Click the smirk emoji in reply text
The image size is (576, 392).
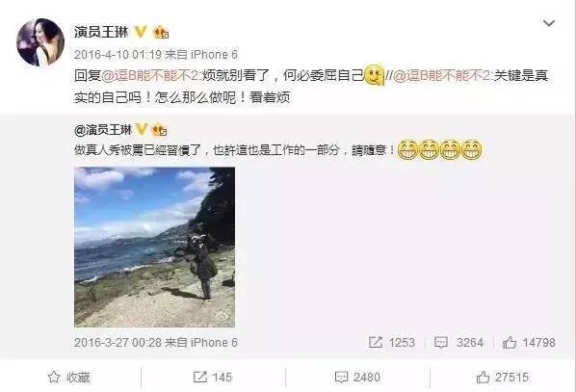pos(374,74)
